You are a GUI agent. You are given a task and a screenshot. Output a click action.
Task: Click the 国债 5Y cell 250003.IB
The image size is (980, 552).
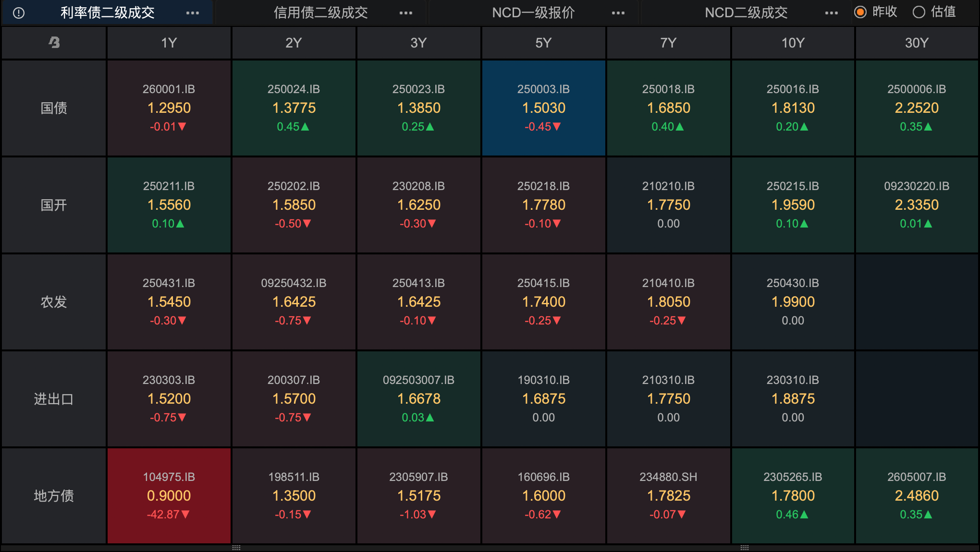[x=543, y=108]
